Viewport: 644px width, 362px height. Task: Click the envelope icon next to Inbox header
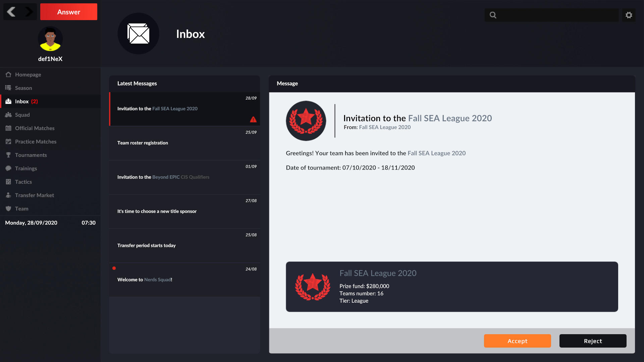[x=138, y=34]
